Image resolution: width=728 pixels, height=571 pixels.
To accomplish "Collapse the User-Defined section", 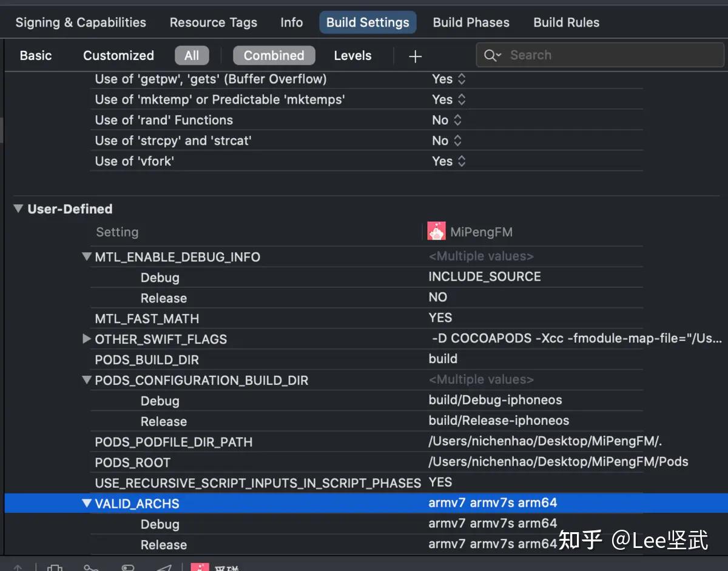I will 18,209.
